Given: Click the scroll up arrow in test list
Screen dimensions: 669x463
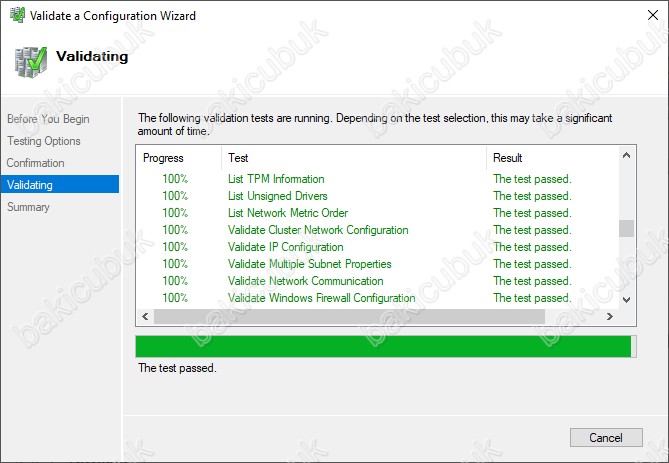Looking at the screenshot, I should point(626,155).
